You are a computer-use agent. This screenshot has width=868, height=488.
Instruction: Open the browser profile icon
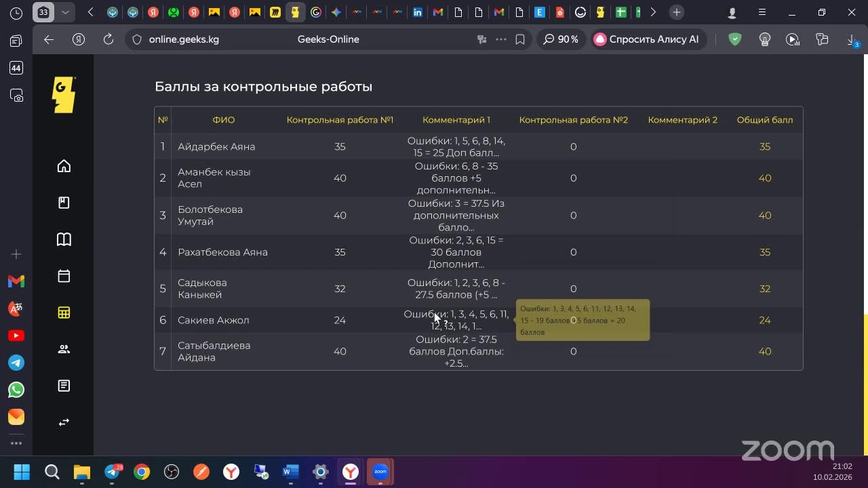click(732, 13)
